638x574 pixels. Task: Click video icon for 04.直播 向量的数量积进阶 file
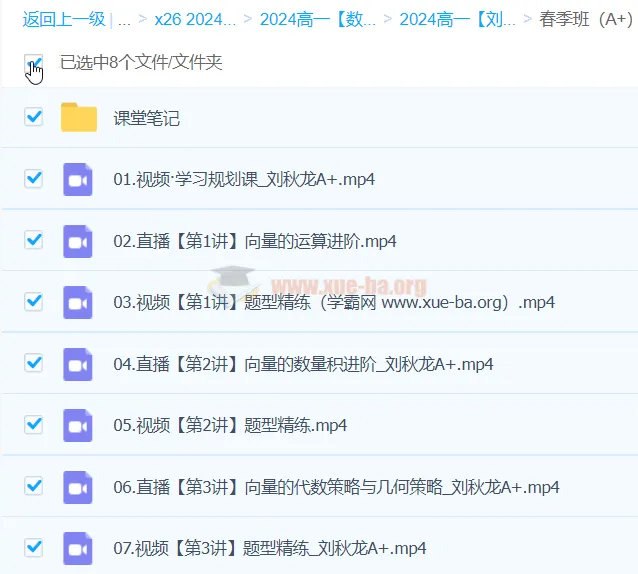pos(78,364)
